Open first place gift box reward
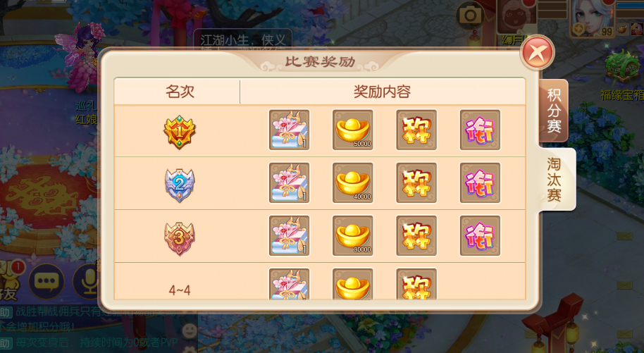The width and height of the screenshot is (644, 353). 289,130
